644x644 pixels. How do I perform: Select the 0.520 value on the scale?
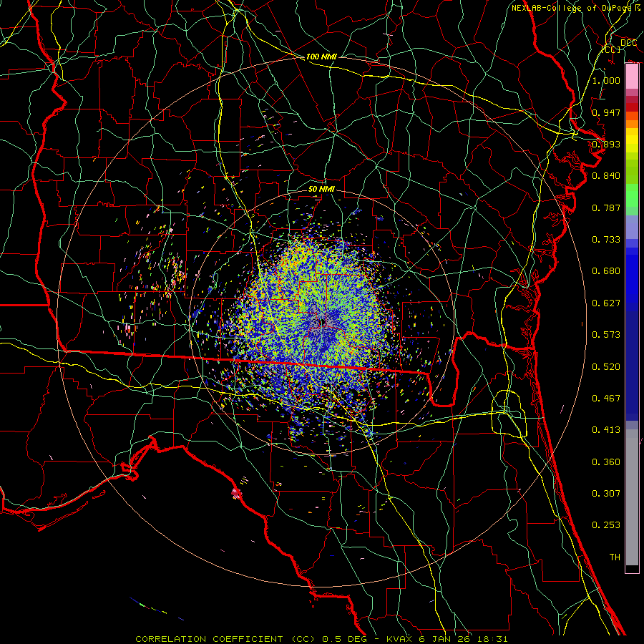coord(606,367)
